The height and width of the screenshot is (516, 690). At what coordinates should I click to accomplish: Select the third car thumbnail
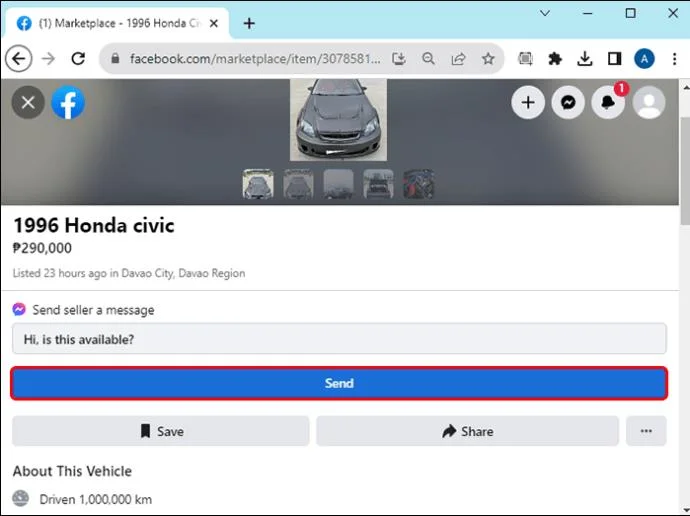click(x=338, y=184)
